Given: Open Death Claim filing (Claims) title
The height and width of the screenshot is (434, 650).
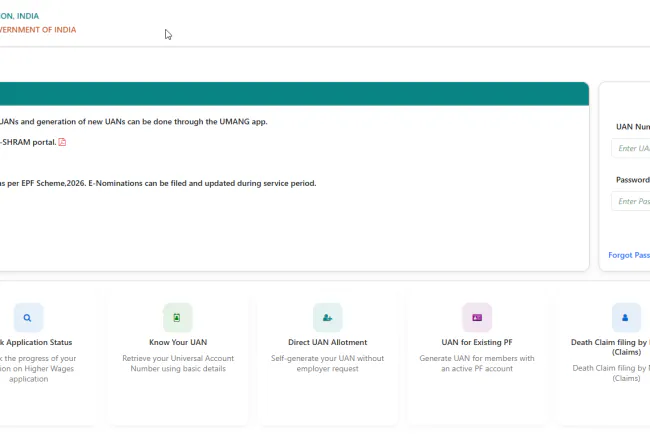Looking at the screenshot, I should (610, 347).
